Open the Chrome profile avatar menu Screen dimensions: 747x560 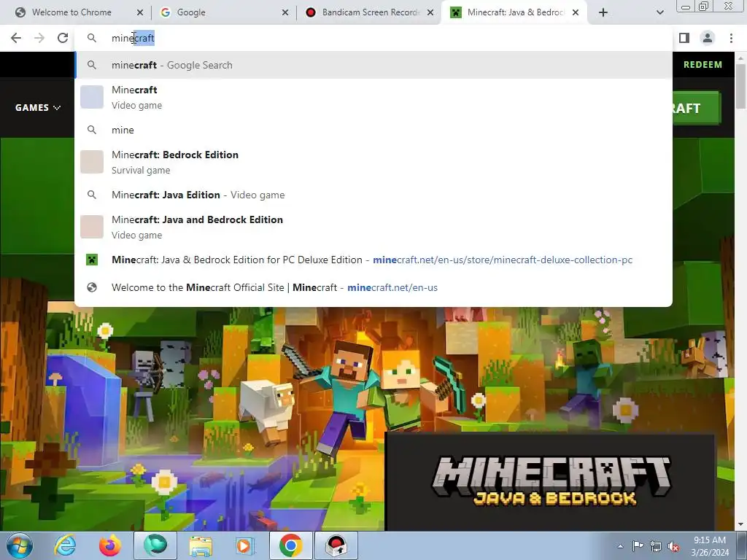708,38
